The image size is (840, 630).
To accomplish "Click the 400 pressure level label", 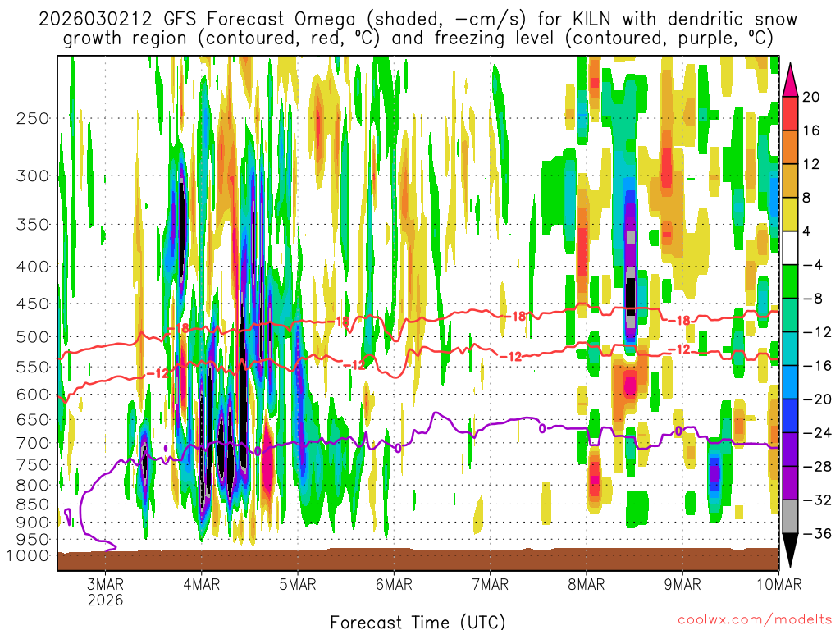I will point(33,267).
